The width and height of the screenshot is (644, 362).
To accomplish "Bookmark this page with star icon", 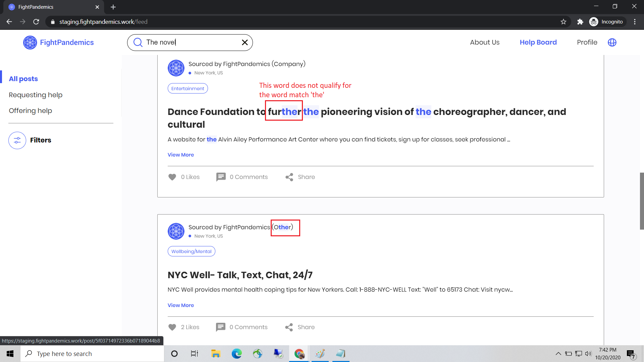I will coord(563,22).
